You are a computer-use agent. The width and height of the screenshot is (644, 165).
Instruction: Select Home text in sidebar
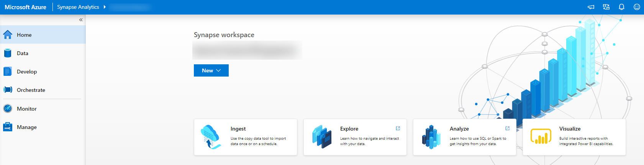pos(24,35)
